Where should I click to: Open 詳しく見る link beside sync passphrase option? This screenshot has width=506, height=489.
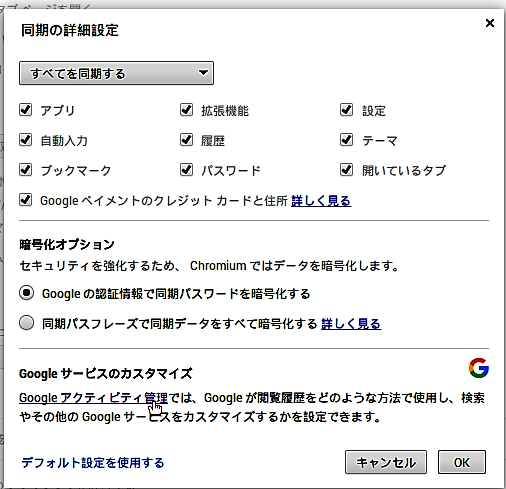[351, 324]
